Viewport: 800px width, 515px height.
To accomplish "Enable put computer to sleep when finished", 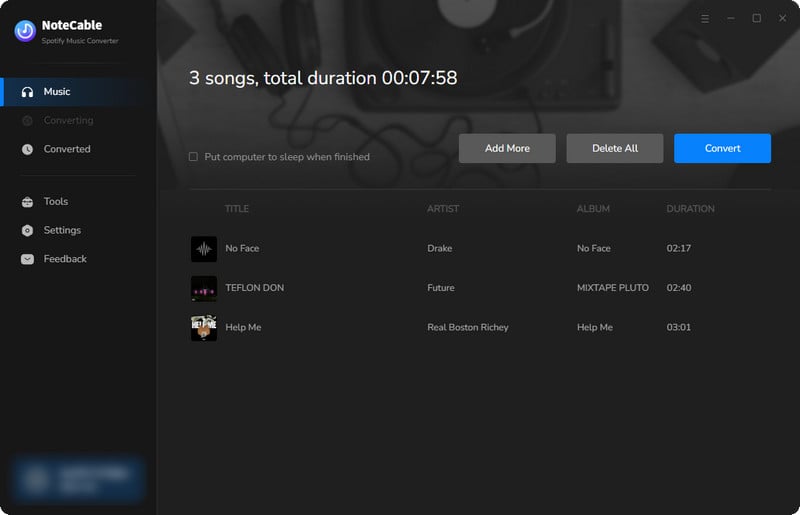I will [193, 157].
